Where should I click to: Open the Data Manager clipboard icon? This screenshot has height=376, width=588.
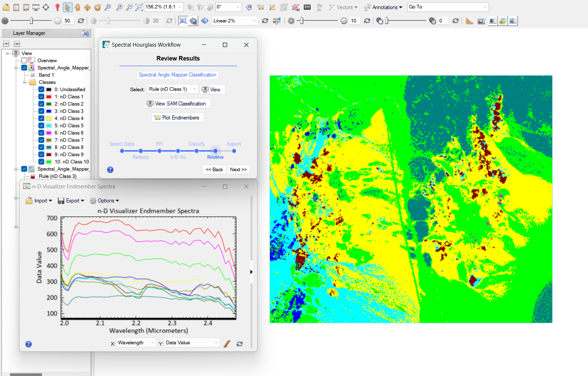coord(16,7)
